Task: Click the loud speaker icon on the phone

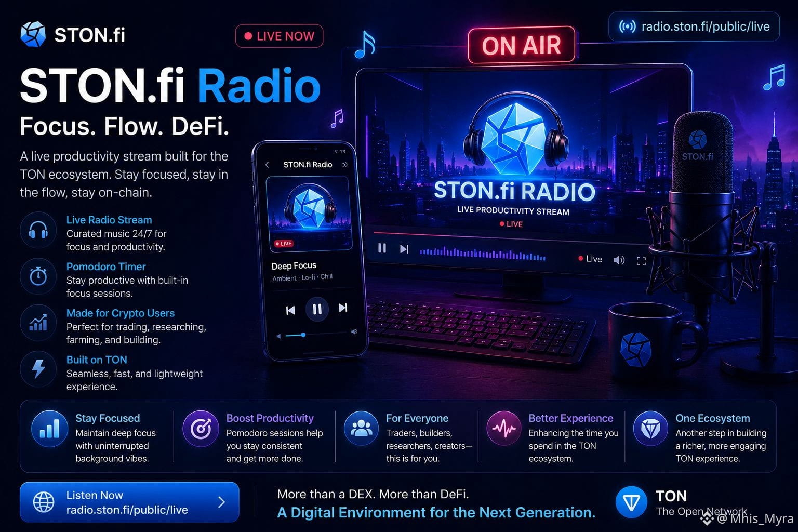Action: [354, 331]
